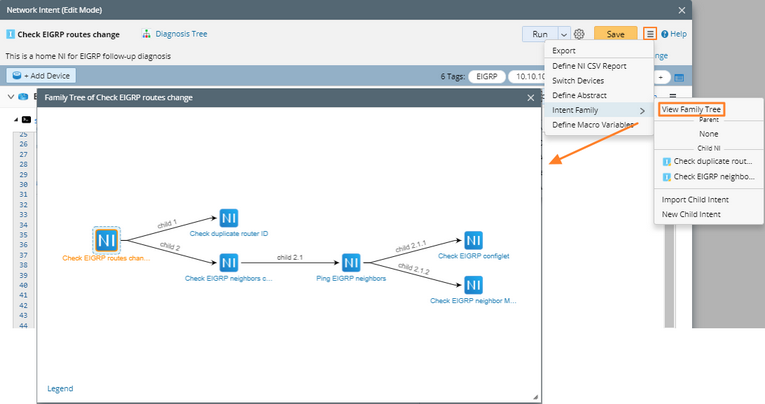Click the Check EIGRP routes change title
Screen dimensions: 765x404
(68, 35)
